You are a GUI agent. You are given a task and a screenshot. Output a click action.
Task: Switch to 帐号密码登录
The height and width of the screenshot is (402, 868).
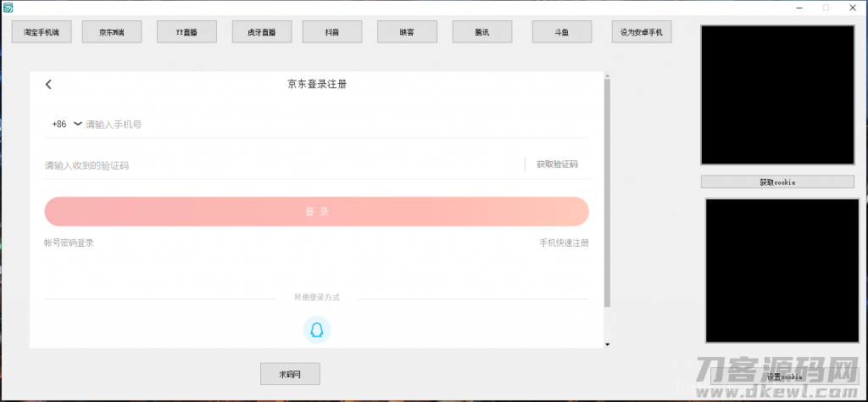(70, 243)
